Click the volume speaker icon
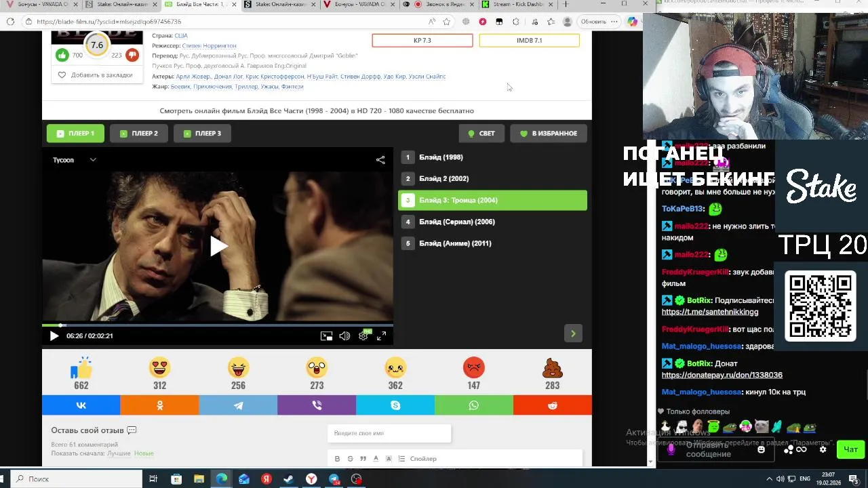Image resolution: width=868 pixels, height=488 pixels. 344,335
